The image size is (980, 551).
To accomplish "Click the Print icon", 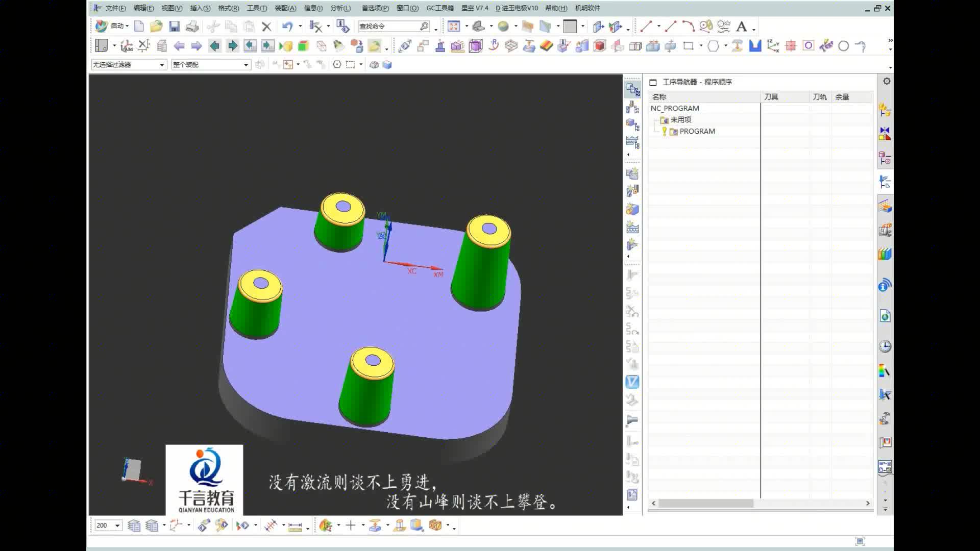I will click(192, 27).
